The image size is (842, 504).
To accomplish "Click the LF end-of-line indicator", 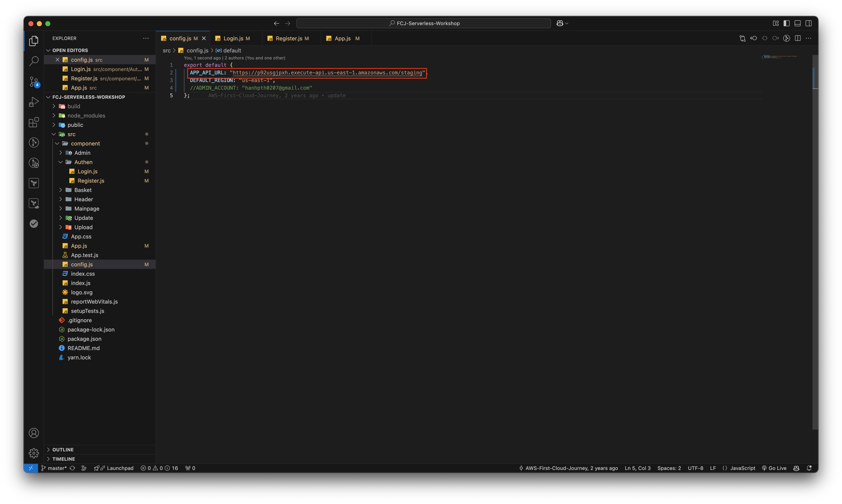I will (713, 468).
